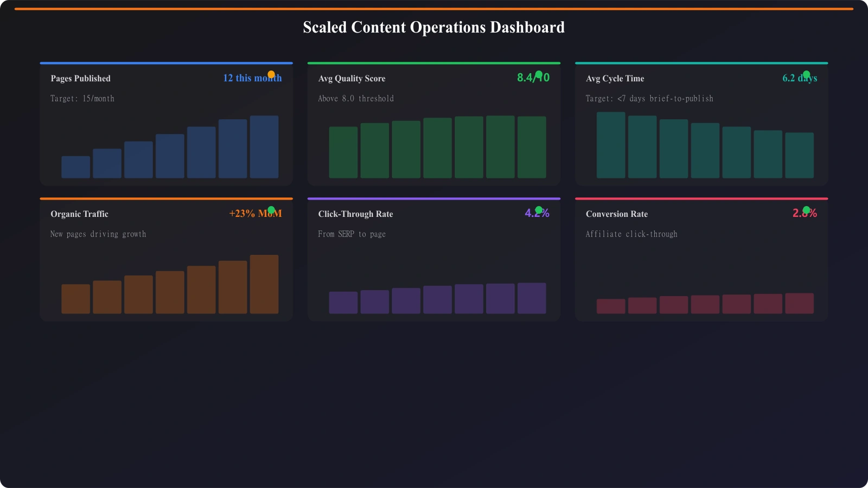Click the green dot next to +23% MoM
The image size is (868, 488).
tap(271, 209)
